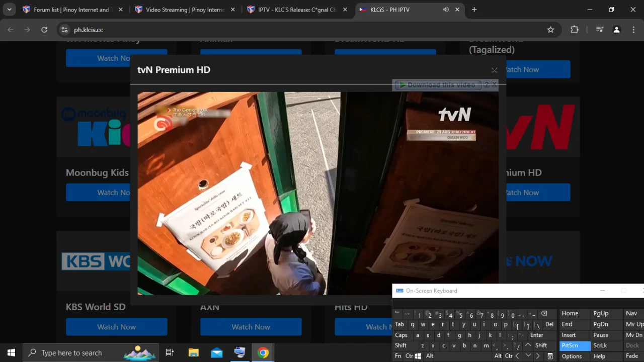Toggle the Fn key on the On-Screen Keyboard
The height and width of the screenshot is (362, 644).
[x=398, y=356]
